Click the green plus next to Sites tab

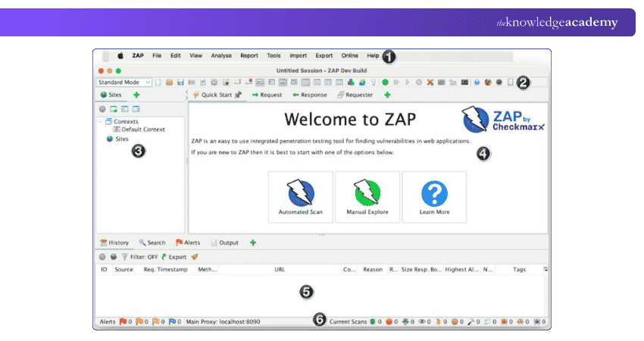[x=136, y=95]
